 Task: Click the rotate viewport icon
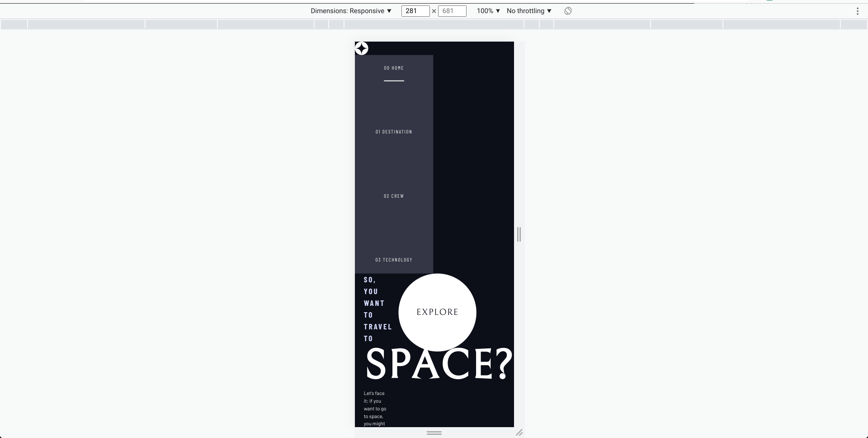(568, 11)
